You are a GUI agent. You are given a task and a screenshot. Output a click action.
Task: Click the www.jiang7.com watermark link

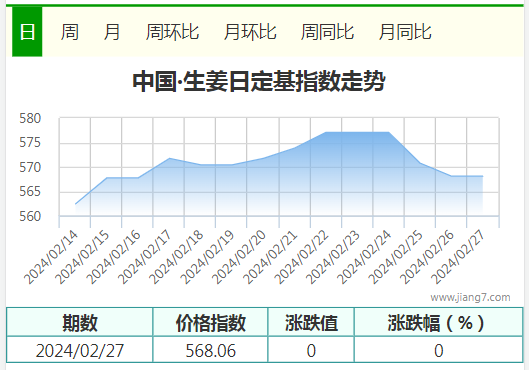coord(470,297)
